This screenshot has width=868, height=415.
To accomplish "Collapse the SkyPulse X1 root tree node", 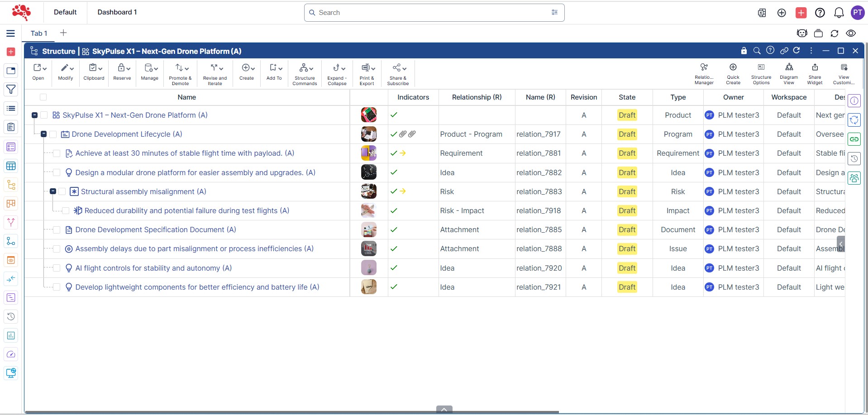I will tap(34, 115).
